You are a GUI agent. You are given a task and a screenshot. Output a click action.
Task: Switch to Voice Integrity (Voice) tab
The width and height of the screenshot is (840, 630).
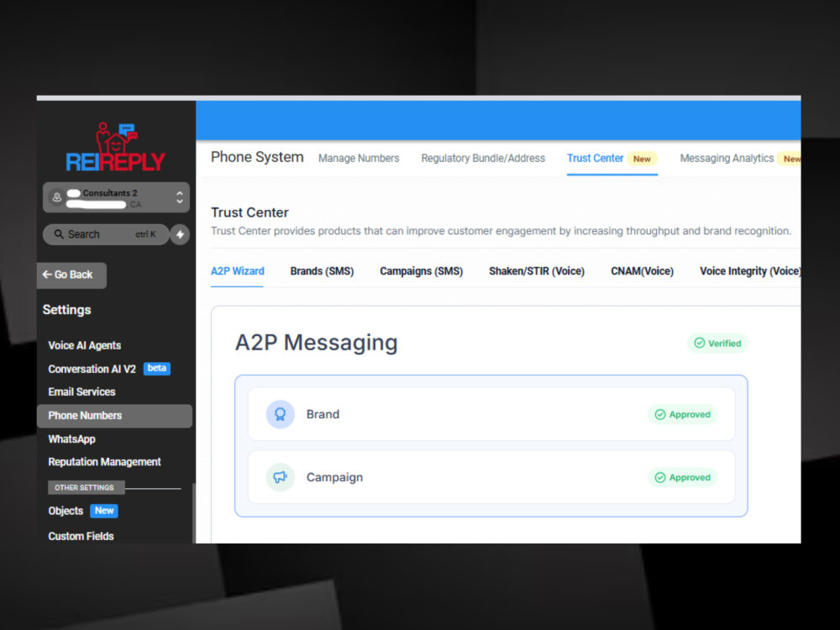click(750, 271)
